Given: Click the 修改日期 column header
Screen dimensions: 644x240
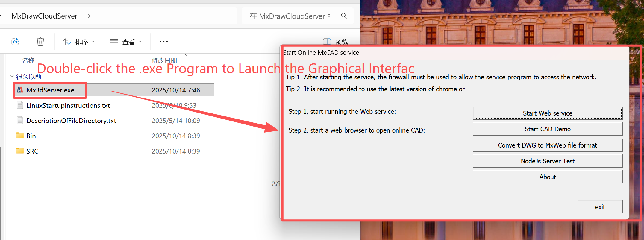Looking at the screenshot, I should [164, 60].
